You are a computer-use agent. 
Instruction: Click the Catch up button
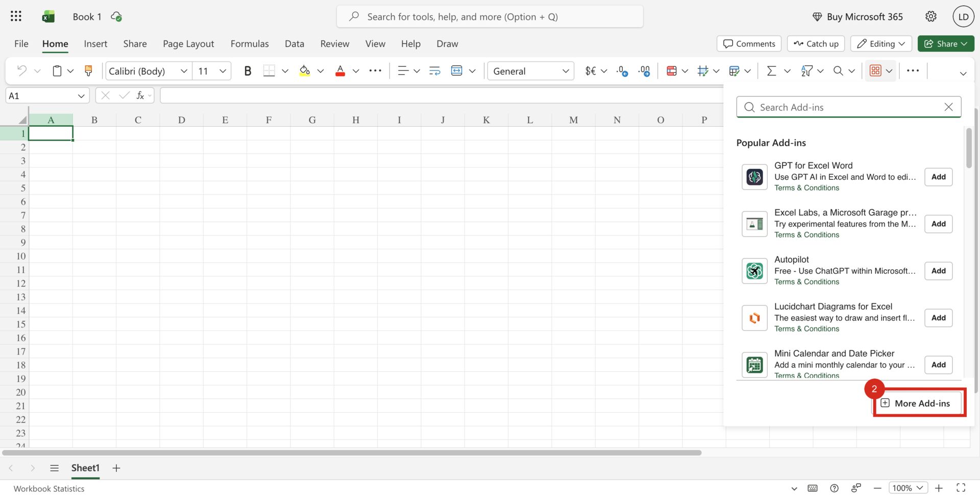tap(816, 43)
